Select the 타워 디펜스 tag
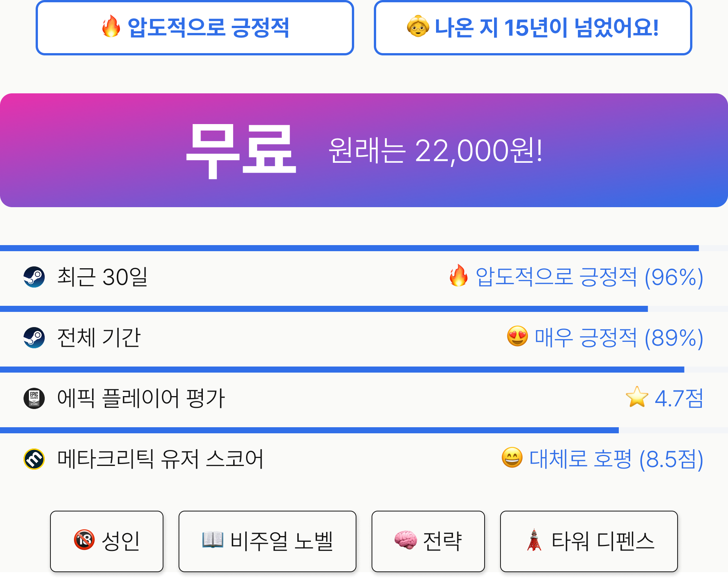 [x=589, y=541]
